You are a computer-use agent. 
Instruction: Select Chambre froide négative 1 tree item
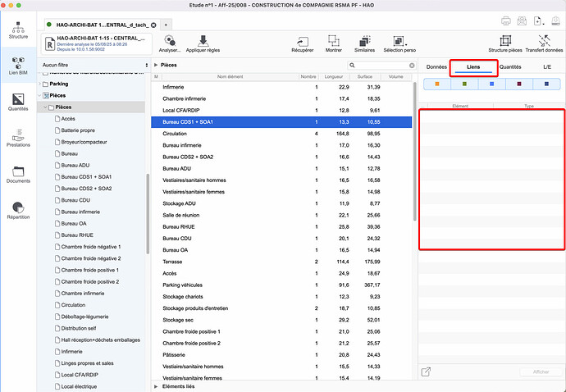91,247
